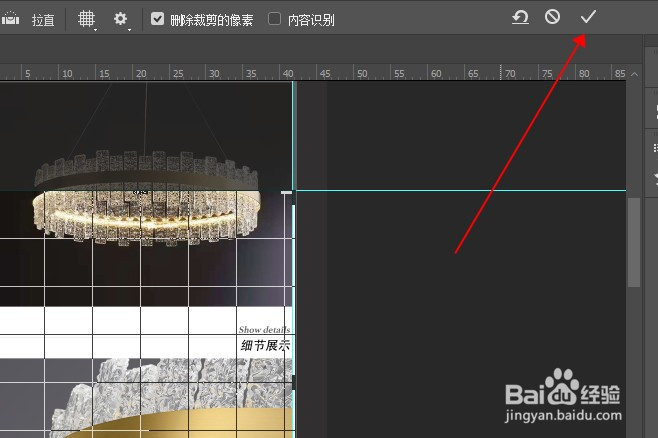Cancel the current crop operation icon
The image size is (658, 438).
pyautogui.click(x=552, y=17)
